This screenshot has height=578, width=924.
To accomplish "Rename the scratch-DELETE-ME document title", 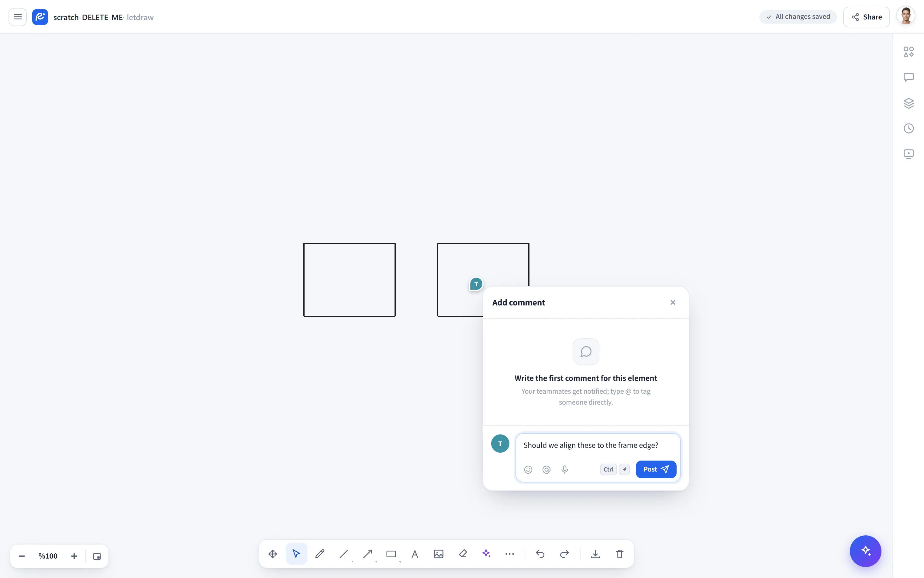I will click(88, 17).
